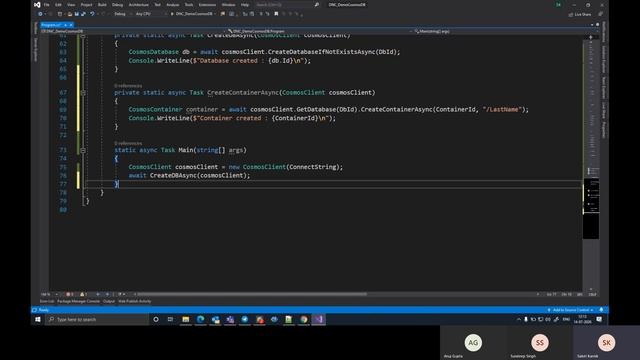Open the Analyze menu
The width and height of the screenshot is (640, 360).
[x=173, y=5]
